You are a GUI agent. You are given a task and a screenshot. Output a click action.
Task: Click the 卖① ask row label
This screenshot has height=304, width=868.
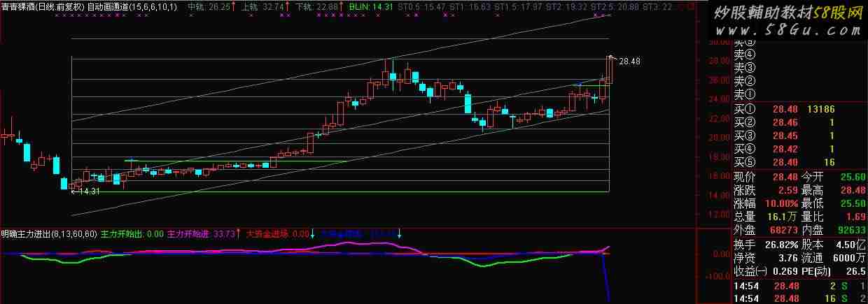click(x=745, y=94)
